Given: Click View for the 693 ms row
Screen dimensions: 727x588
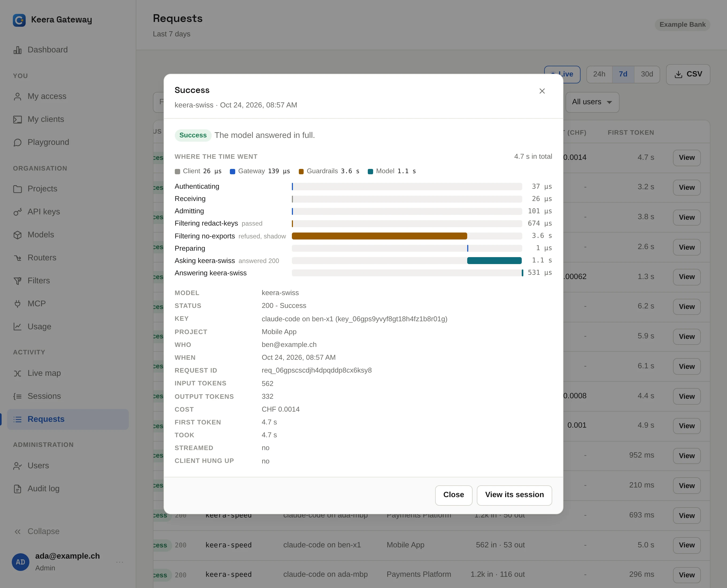Looking at the screenshot, I should pyautogui.click(x=687, y=516).
